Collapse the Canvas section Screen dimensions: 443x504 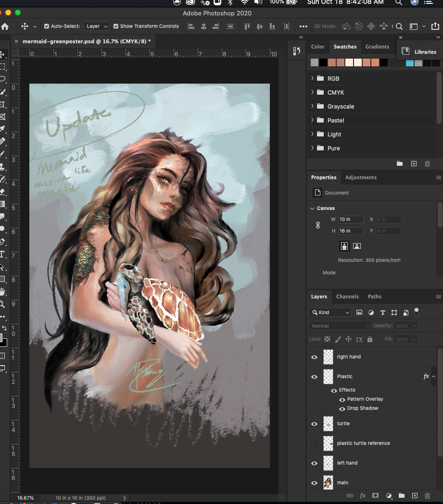(312, 209)
